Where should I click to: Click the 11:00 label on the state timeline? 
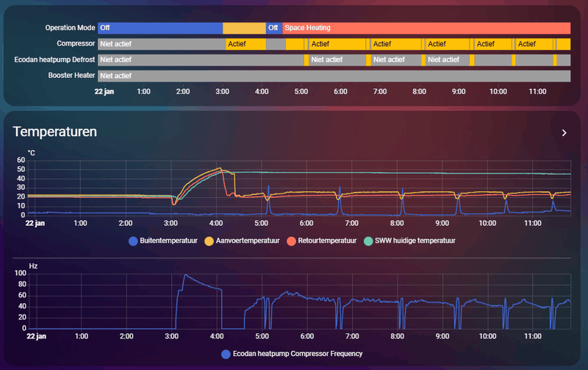(537, 91)
